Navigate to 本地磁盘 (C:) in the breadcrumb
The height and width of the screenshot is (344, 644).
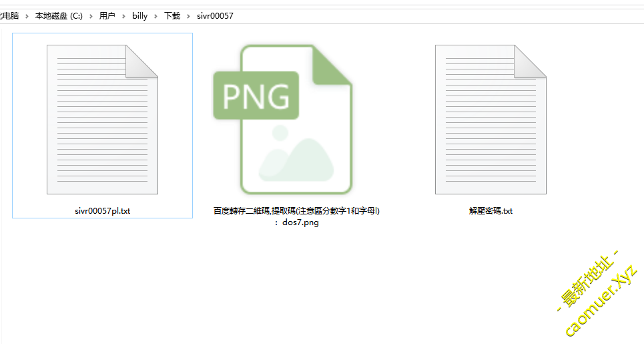(59, 16)
